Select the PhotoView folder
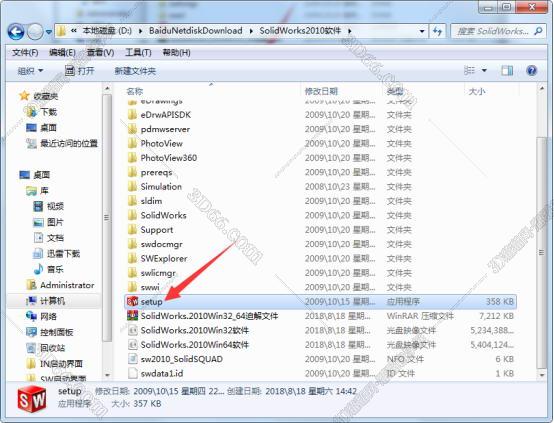The width and height of the screenshot is (554, 423). point(155,143)
